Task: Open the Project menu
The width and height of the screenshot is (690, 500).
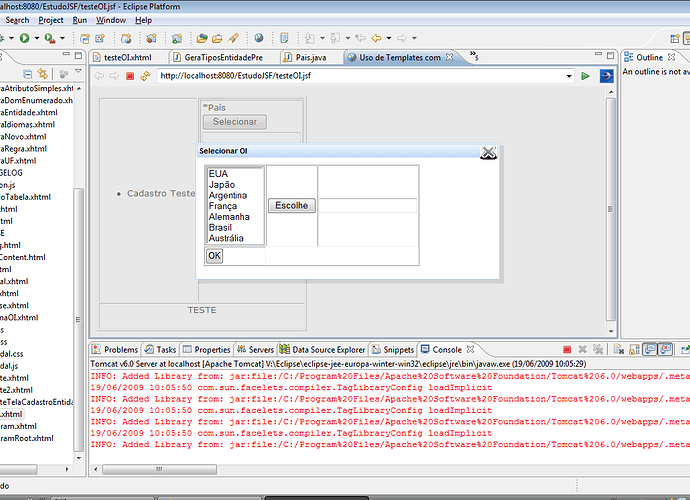Action: pos(51,20)
